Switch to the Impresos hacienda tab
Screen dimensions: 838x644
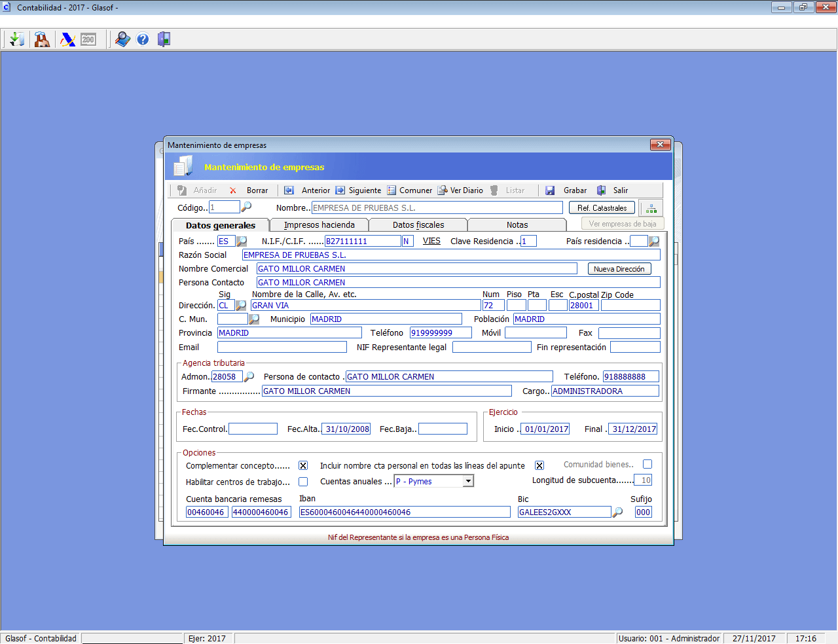pos(319,225)
